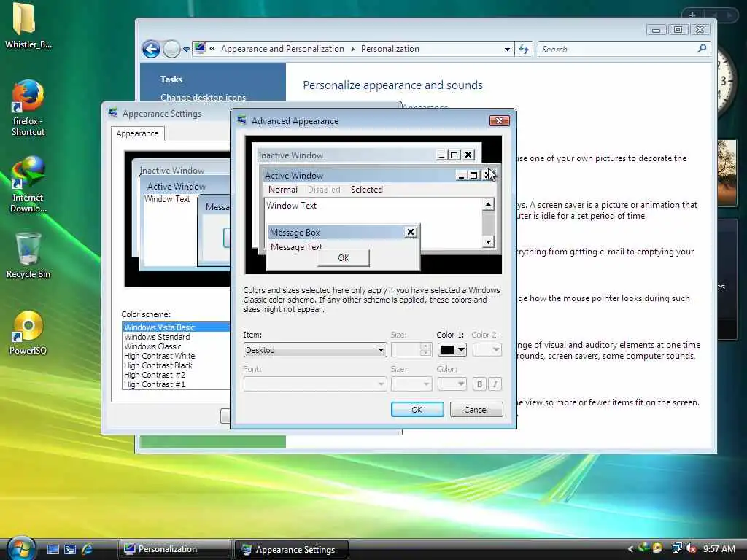Click Appearance and Personalization breadcrumb
Screen dimensions: 747x560
pyautogui.click(x=282, y=49)
